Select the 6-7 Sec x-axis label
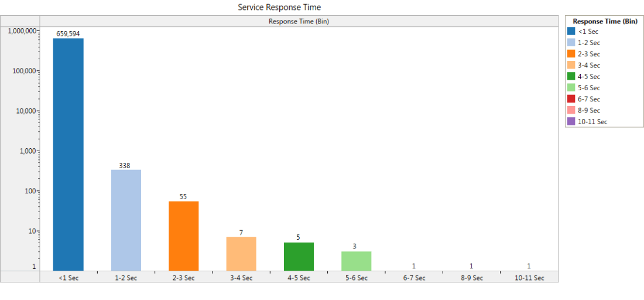Image resolution: width=644 pixels, height=300 pixels. click(413, 278)
